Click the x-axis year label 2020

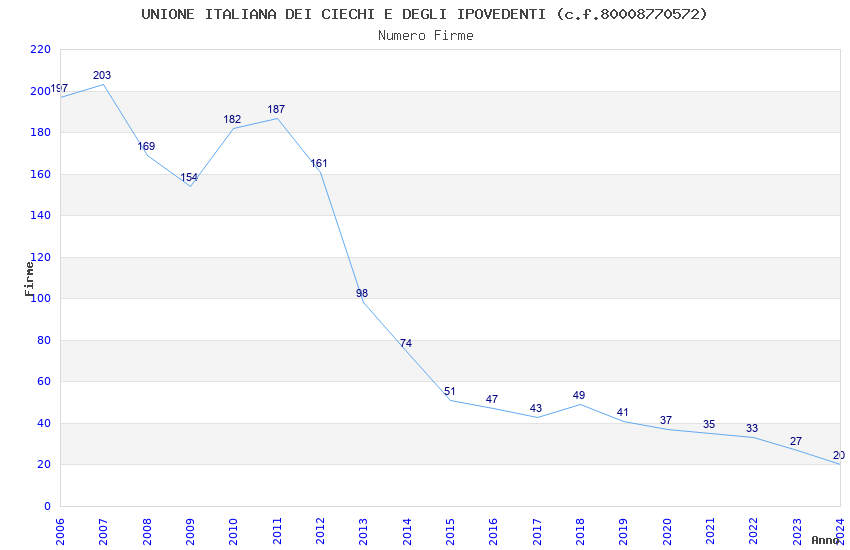667,532
